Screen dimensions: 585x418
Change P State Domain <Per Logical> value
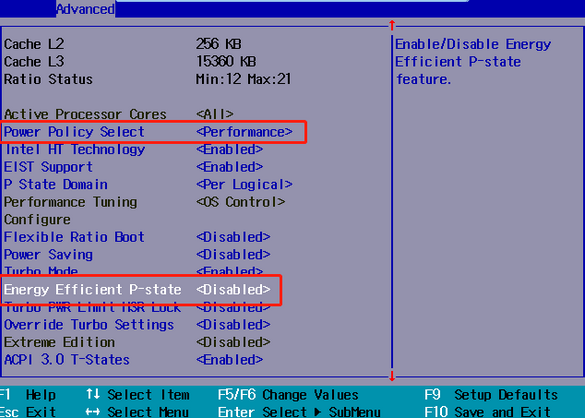point(244,184)
